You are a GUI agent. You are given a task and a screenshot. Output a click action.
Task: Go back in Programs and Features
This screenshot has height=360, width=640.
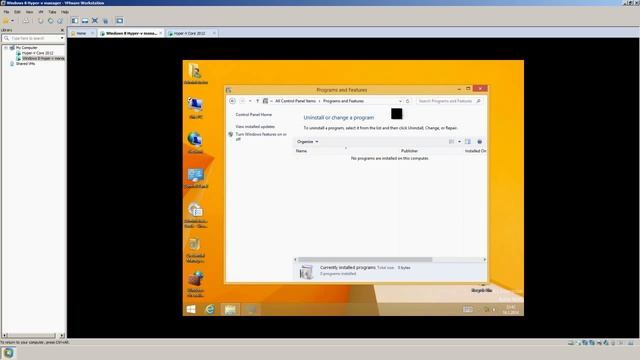click(x=232, y=101)
